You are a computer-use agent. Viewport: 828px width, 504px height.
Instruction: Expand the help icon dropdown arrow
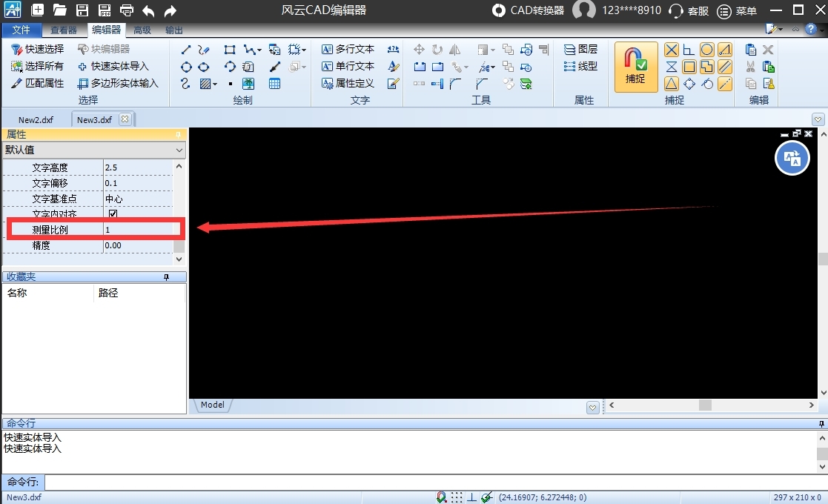pos(821,30)
